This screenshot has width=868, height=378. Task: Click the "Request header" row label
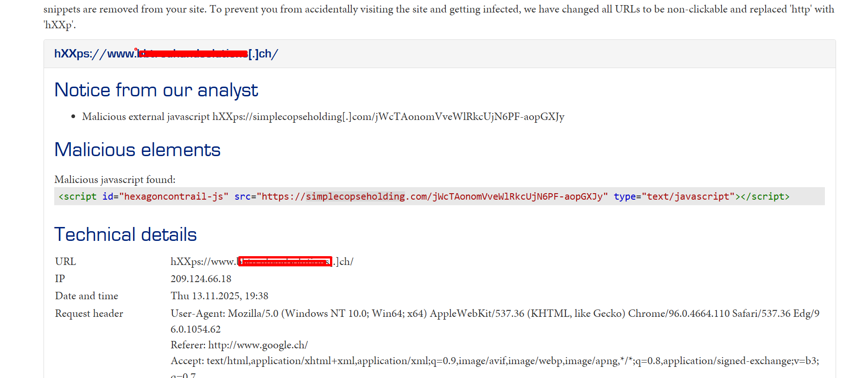89,314
